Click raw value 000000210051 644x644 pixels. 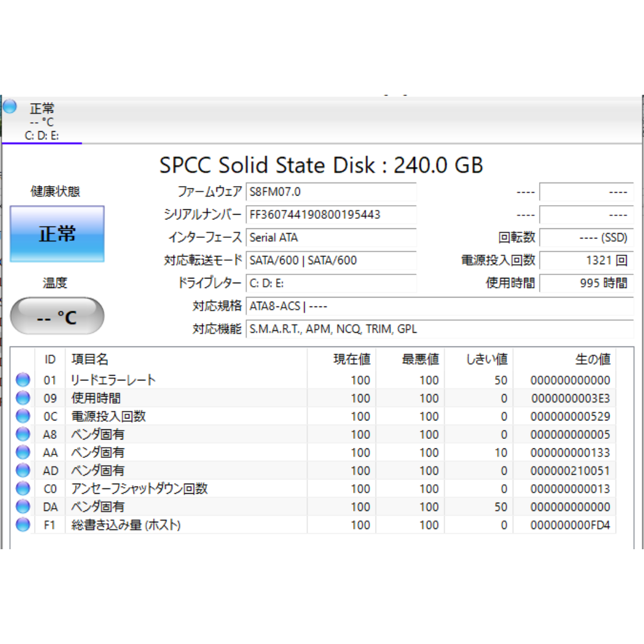coord(570,470)
